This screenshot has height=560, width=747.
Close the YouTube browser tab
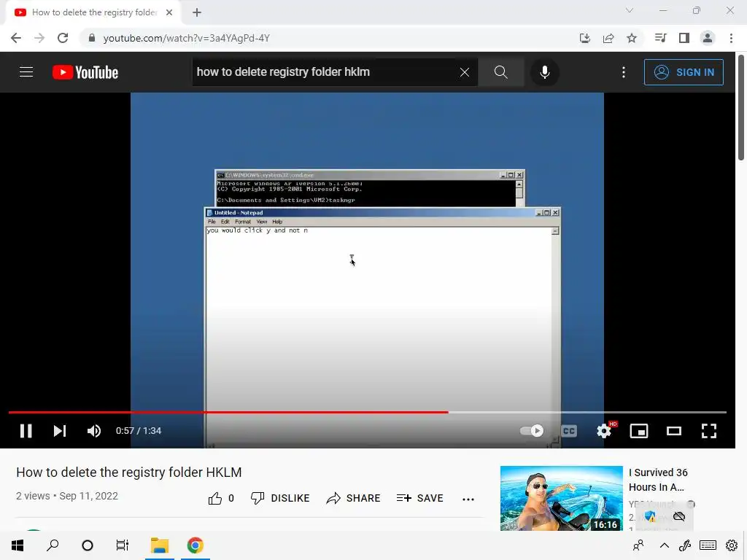pyautogui.click(x=169, y=12)
